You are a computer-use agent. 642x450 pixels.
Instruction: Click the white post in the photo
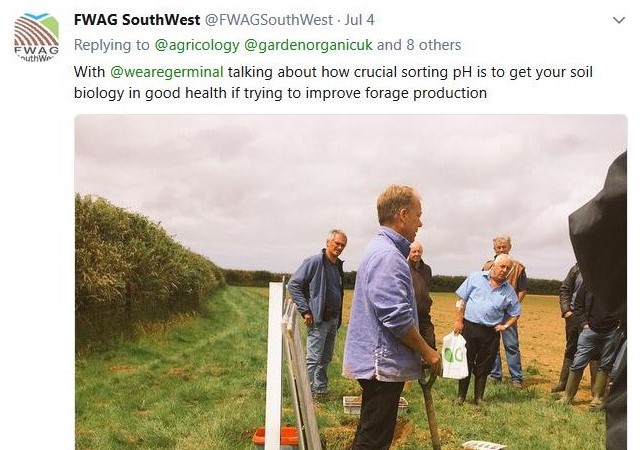click(274, 364)
